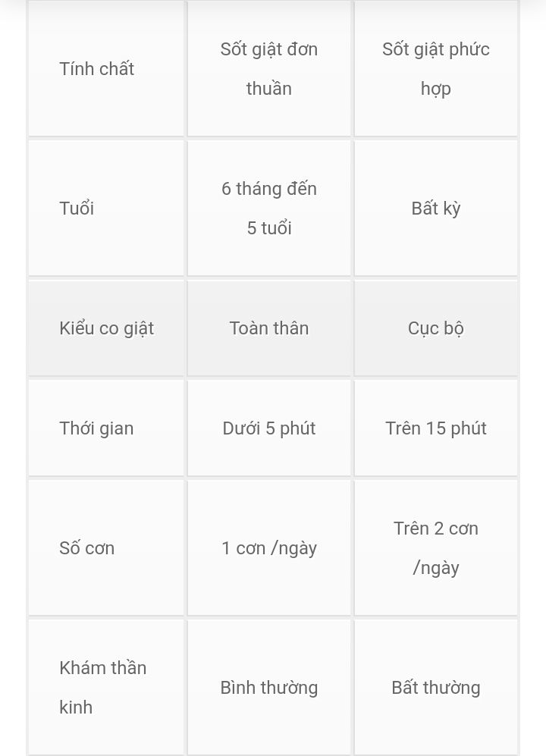Click the word 'thuần' in the header
This screenshot has width=546, height=756.
point(269,88)
